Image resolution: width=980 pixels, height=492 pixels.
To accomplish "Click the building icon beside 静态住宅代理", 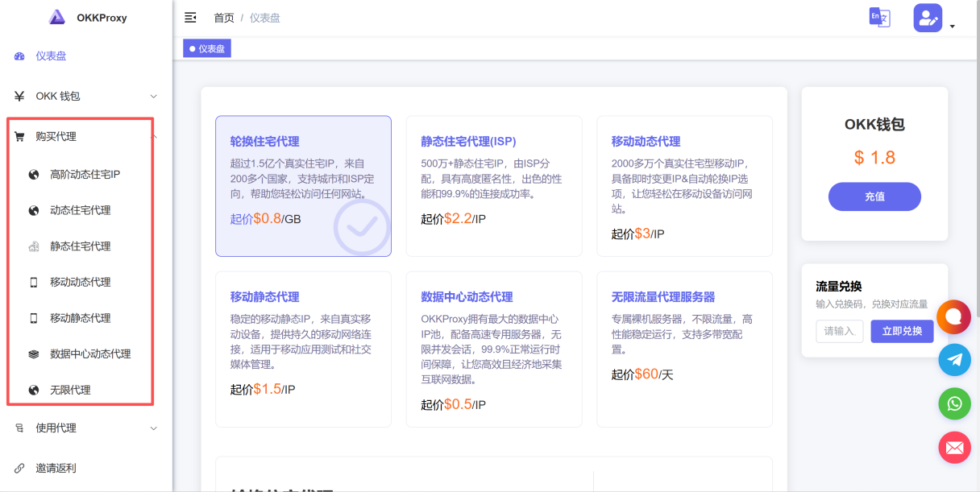I will click(x=34, y=246).
